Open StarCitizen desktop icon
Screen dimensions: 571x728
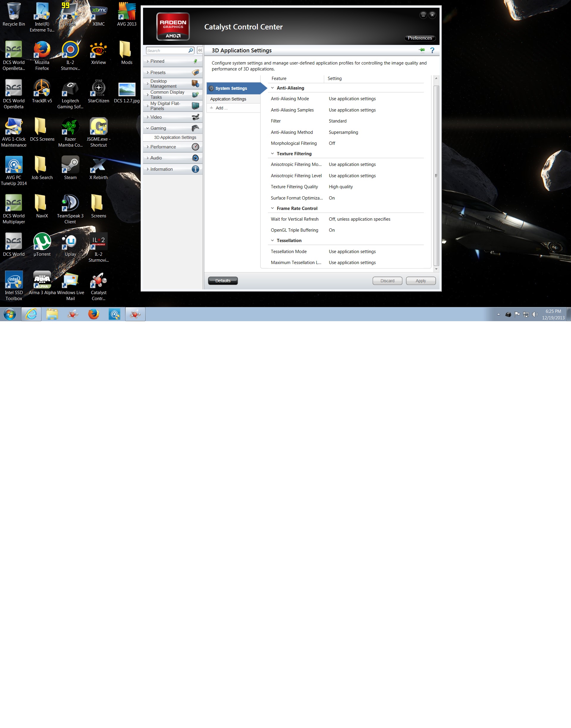[x=99, y=91]
